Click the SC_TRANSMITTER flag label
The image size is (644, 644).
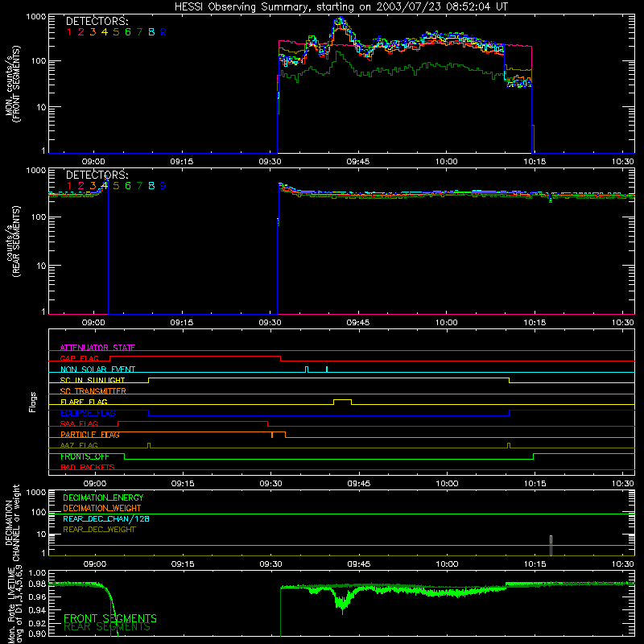[x=93, y=391]
